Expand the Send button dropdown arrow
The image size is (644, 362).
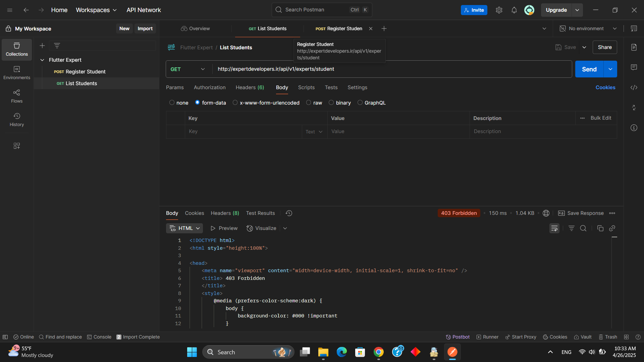pyautogui.click(x=610, y=69)
